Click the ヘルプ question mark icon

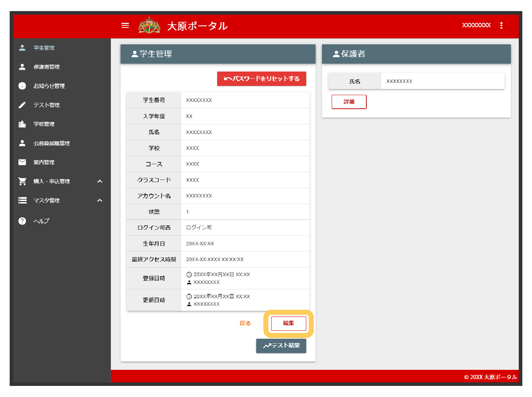pyautogui.click(x=22, y=221)
